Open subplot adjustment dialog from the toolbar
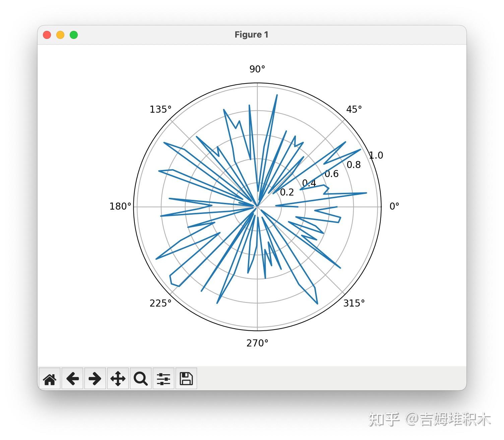This screenshot has width=504, height=440. (163, 379)
